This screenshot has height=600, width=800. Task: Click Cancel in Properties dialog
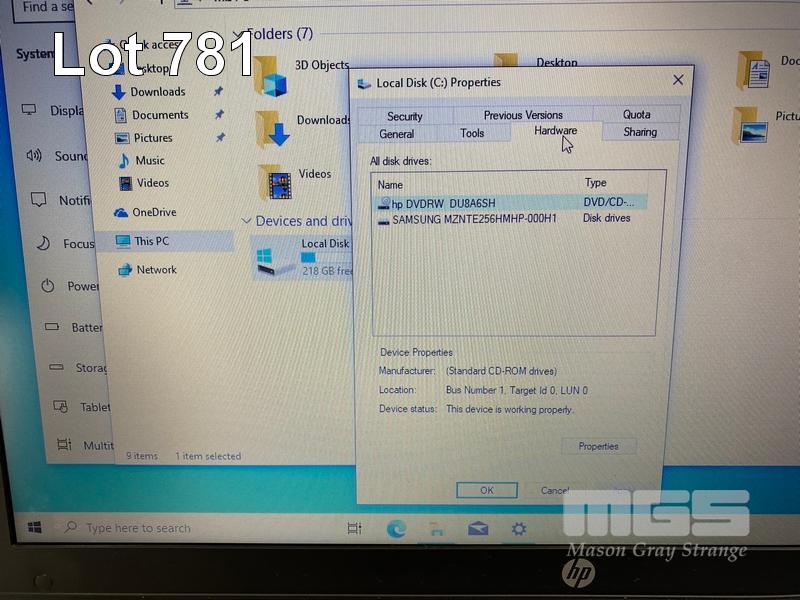click(x=555, y=490)
